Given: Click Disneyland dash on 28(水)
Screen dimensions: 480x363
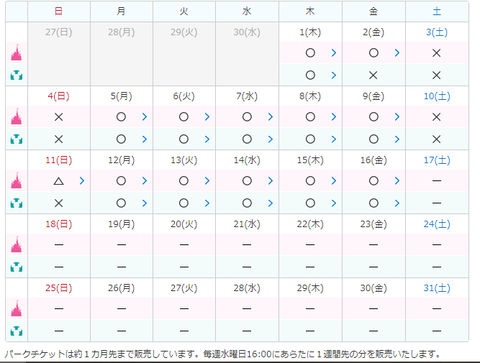Looking at the screenshot, I should [247, 309].
